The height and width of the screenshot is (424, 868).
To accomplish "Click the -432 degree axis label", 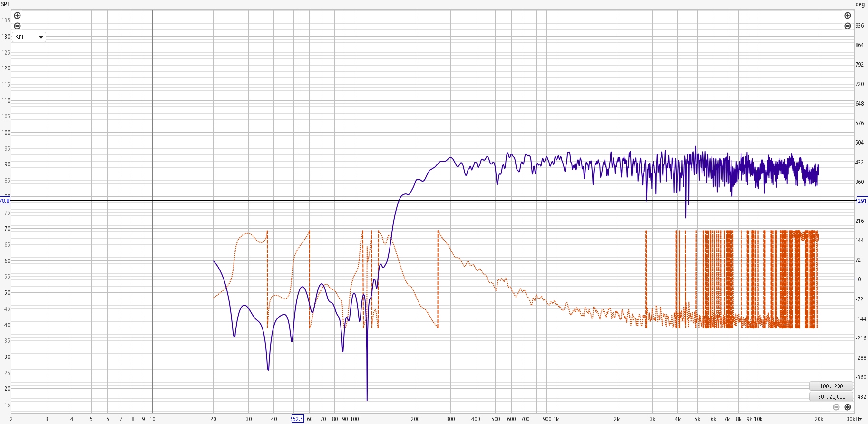I will click(861, 397).
